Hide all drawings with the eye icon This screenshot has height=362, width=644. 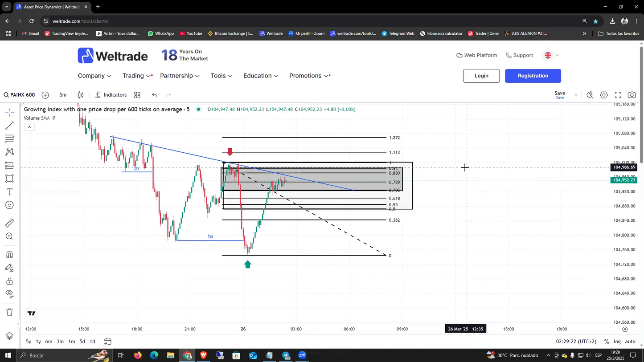(x=10, y=294)
